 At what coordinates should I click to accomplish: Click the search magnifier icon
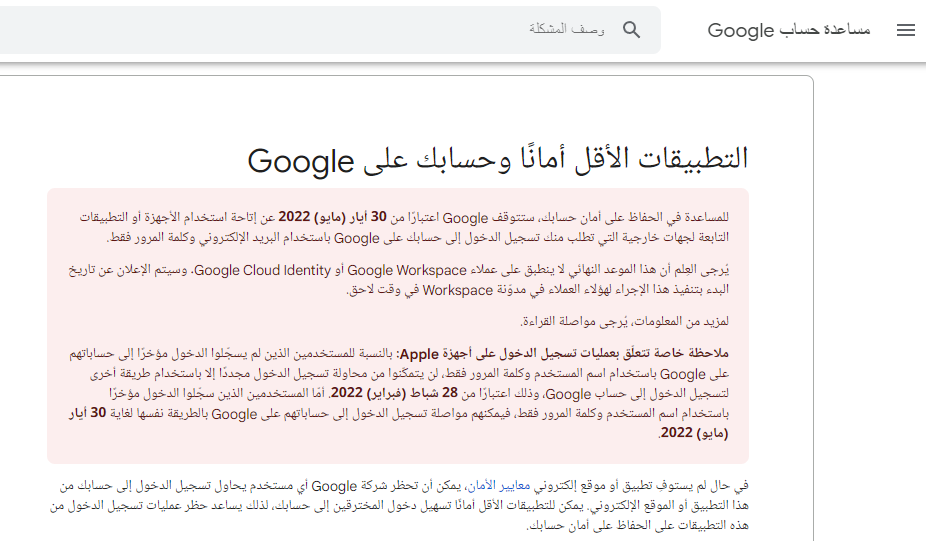pos(631,30)
